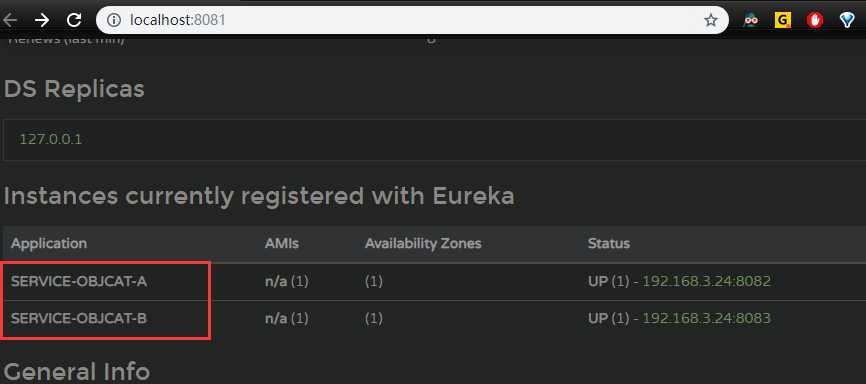Image resolution: width=866 pixels, height=384 pixels.
Task: Open the red stop-hand ad blocker extension
Action: tap(815, 20)
